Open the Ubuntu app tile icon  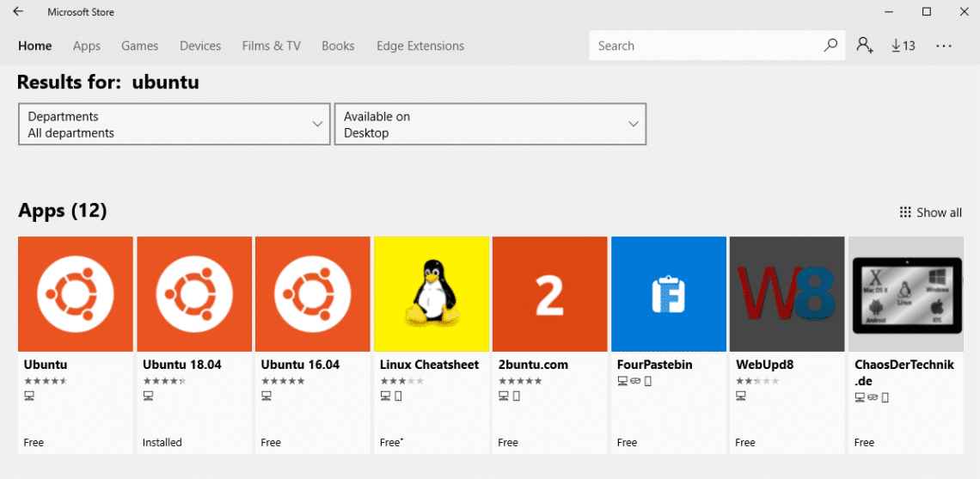76,294
